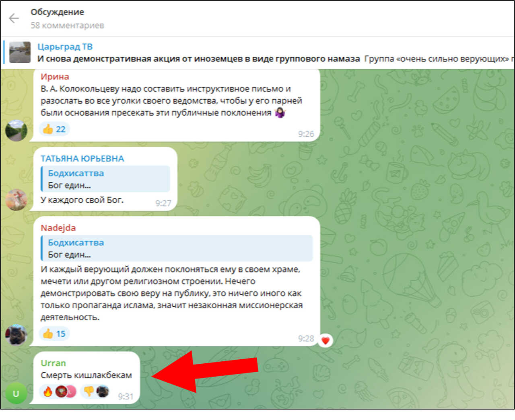Jump to Бодхисаттва quote in Nadejda's comment

[177, 248]
